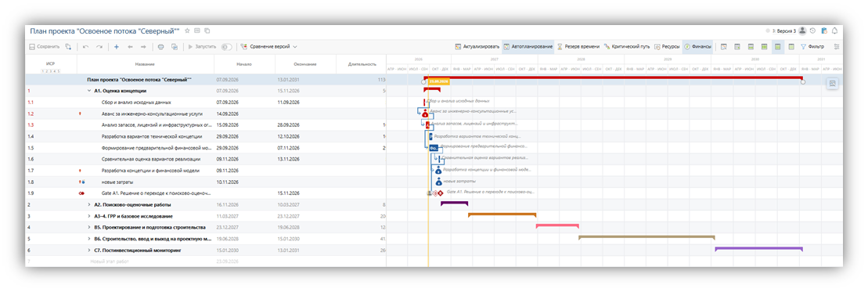Add a new task with the plus icon

pos(117,47)
